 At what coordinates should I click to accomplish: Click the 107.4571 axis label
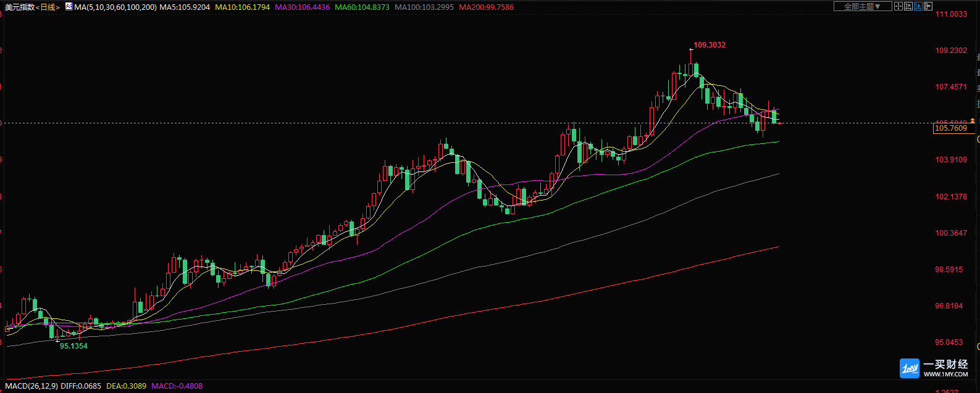coord(951,87)
